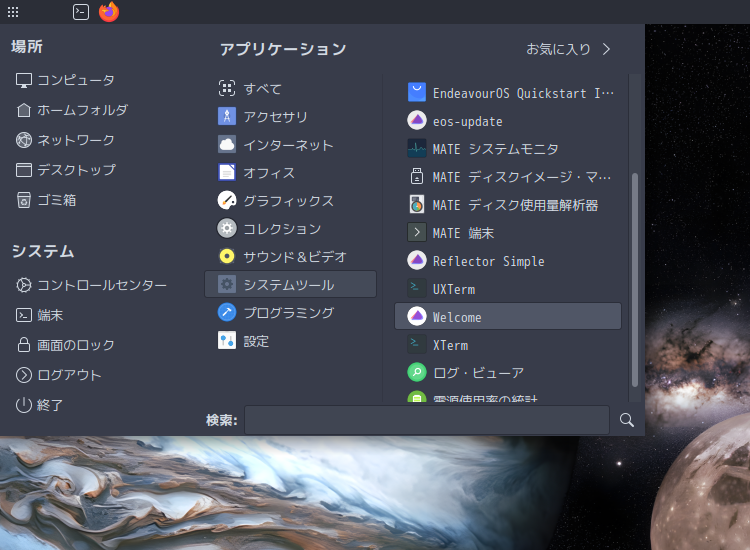This screenshot has height=550, width=750.
Task: Click the Welcome app icon
Action: [x=417, y=316]
